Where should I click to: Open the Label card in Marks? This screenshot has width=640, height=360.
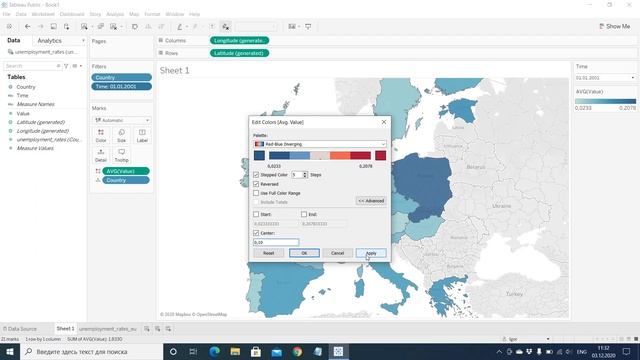(x=142, y=136)
